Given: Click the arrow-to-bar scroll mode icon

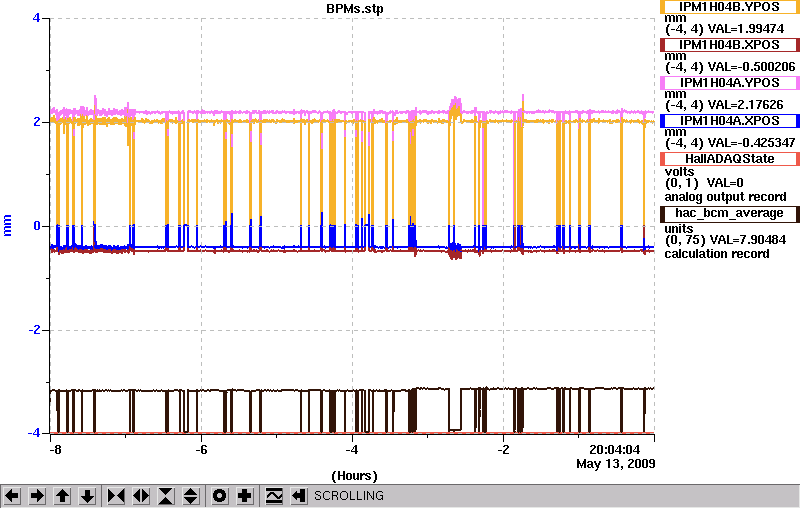Looking at the screenshot, I should point(299,496).
